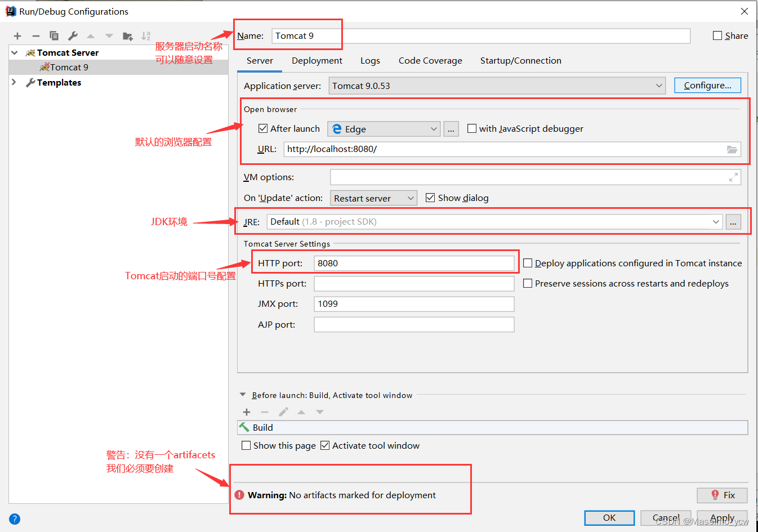
Task: Sort configurations alphabetically icon
Action: 146,36
